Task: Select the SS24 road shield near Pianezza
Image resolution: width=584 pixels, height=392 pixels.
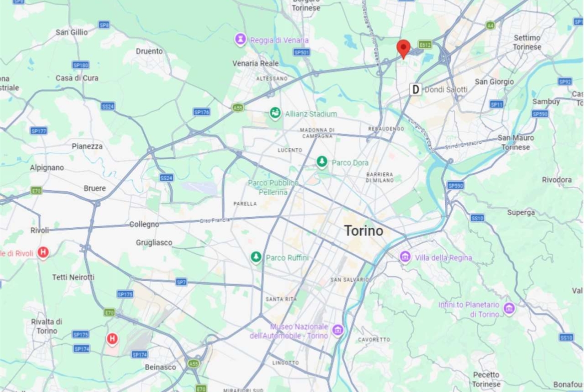Action: (x=108, y=106)
